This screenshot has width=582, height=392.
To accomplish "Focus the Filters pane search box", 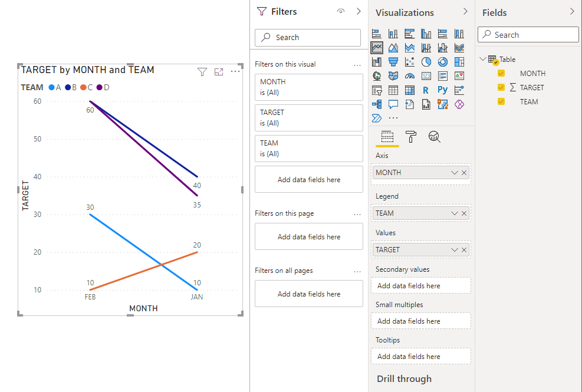I will pos(308,38).
